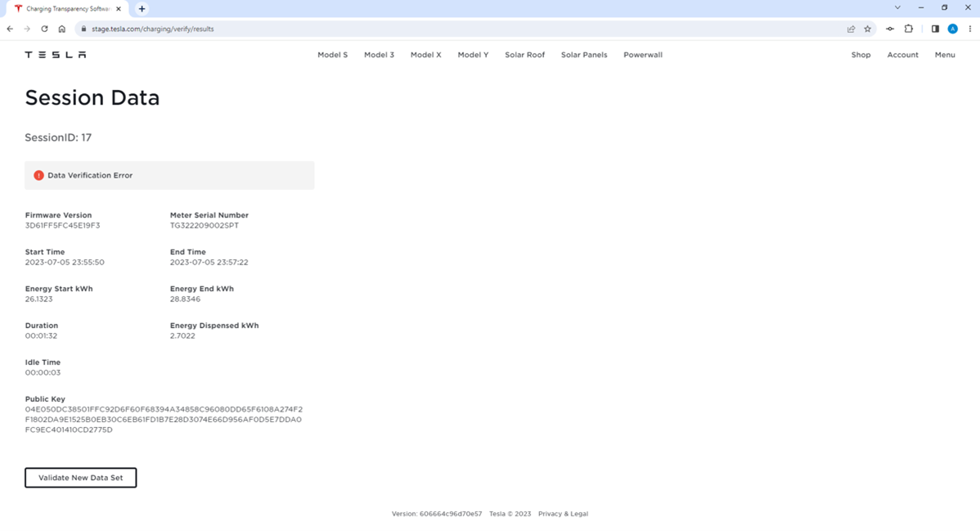
Task: Open the browser home icon
Action: (x=62, y=29)
